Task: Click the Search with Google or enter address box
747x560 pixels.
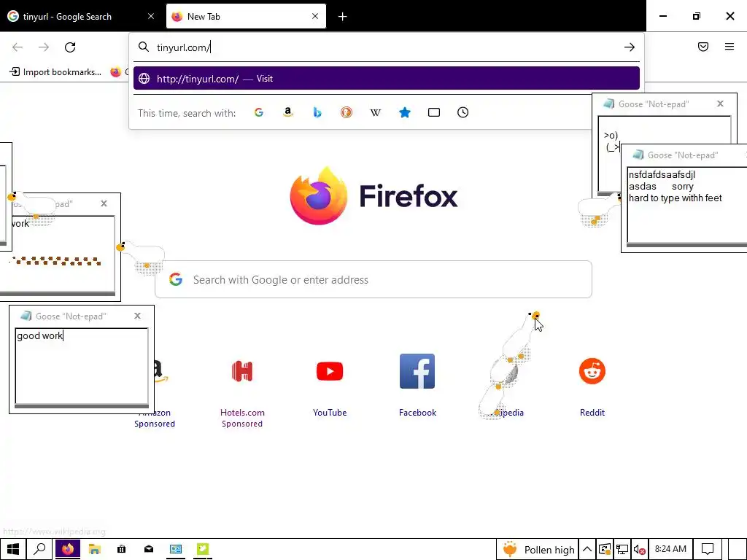Action: [373, 279]
